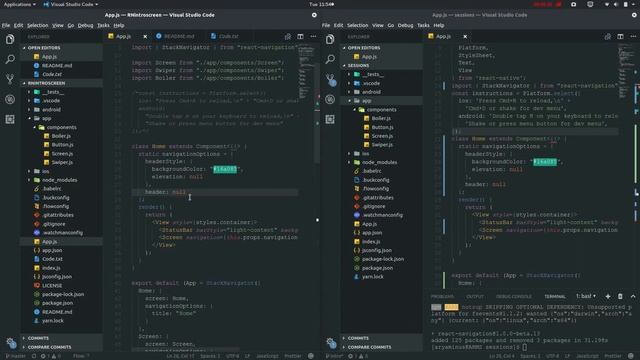Open Search view in right VS Code window
640x360 pixels.
330,59
